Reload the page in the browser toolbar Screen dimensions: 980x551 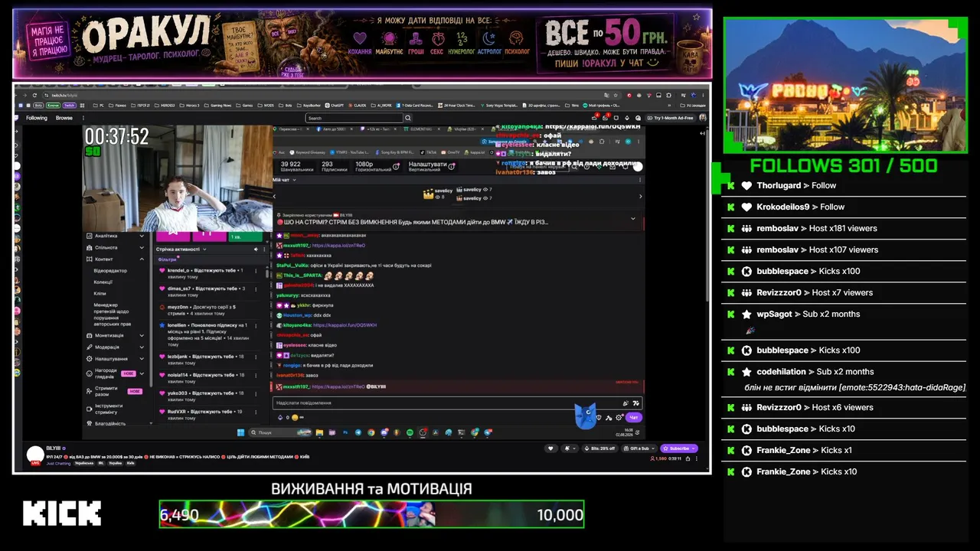[33, 95]
